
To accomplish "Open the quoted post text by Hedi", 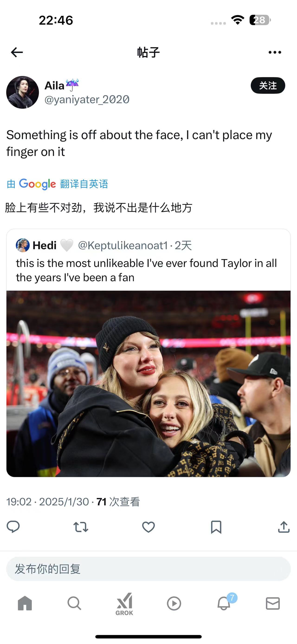I will tap(146, 270).
